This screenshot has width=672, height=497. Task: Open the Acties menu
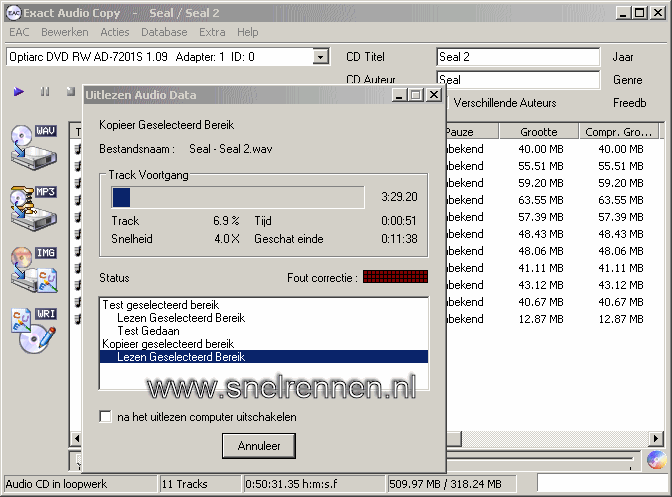point(114,32)
